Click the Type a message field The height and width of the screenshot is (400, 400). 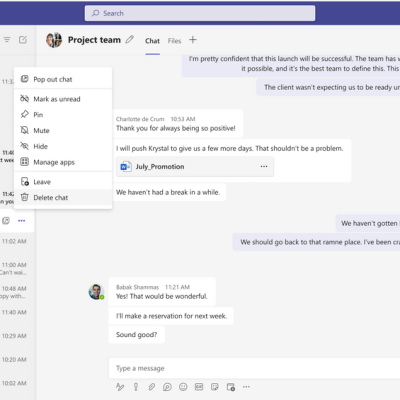pyautogui.click(x=254, y=368)
